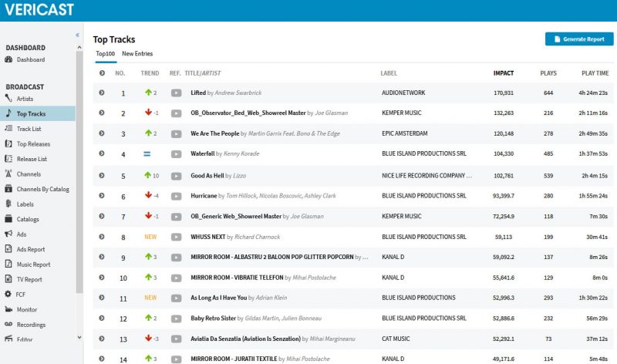Play reference video for Good As Hell
The width and height of the screenshot is (617, 364).
pyautogui.click(x=177, y=176)
